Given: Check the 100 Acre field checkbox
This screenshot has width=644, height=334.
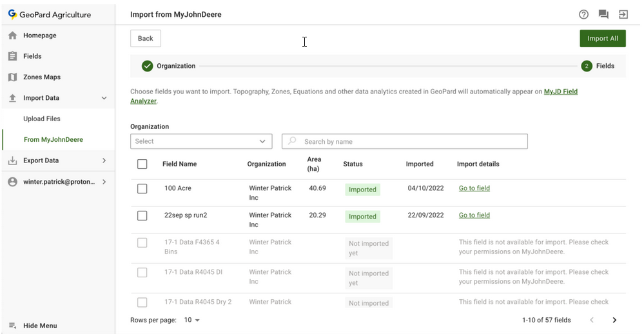Looking at the screenshot, I should pyautogui.click(x=142, y=189).
